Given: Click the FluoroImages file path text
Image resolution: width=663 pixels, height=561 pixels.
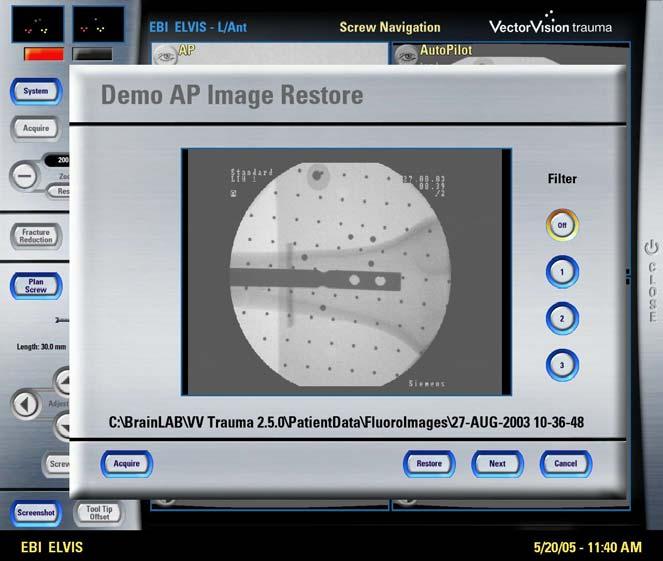Looking at the screenshot, I should click(346, 422).
